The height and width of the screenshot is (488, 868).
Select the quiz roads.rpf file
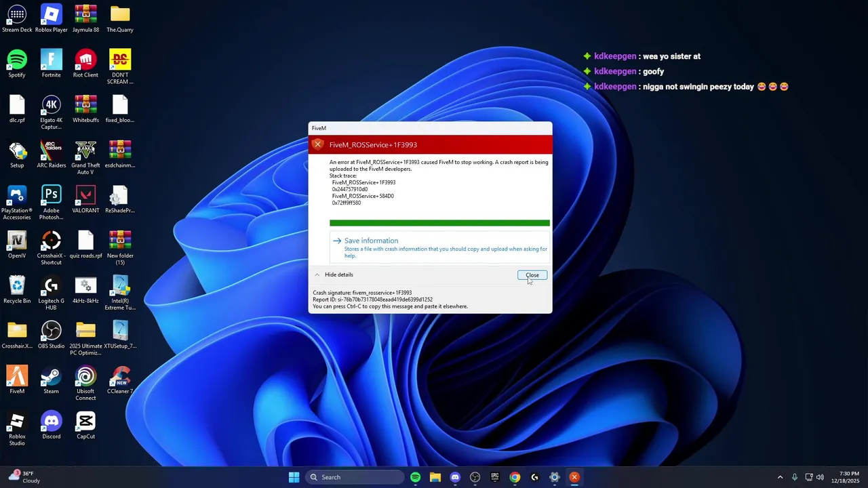tap(85, 245)
